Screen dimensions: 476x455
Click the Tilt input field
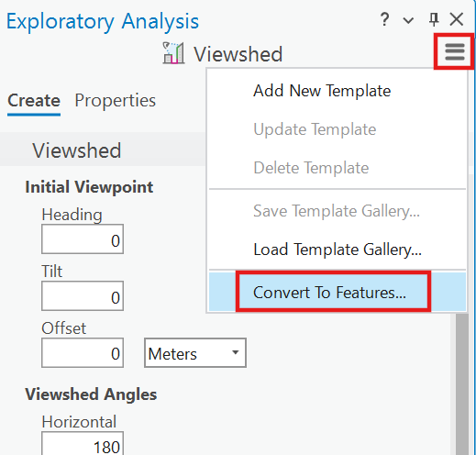pyautogui.click(x=83, y=296)
